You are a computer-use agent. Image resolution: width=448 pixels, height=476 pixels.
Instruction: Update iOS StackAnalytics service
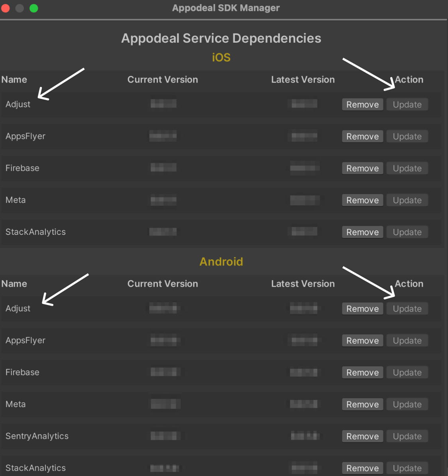407,232
